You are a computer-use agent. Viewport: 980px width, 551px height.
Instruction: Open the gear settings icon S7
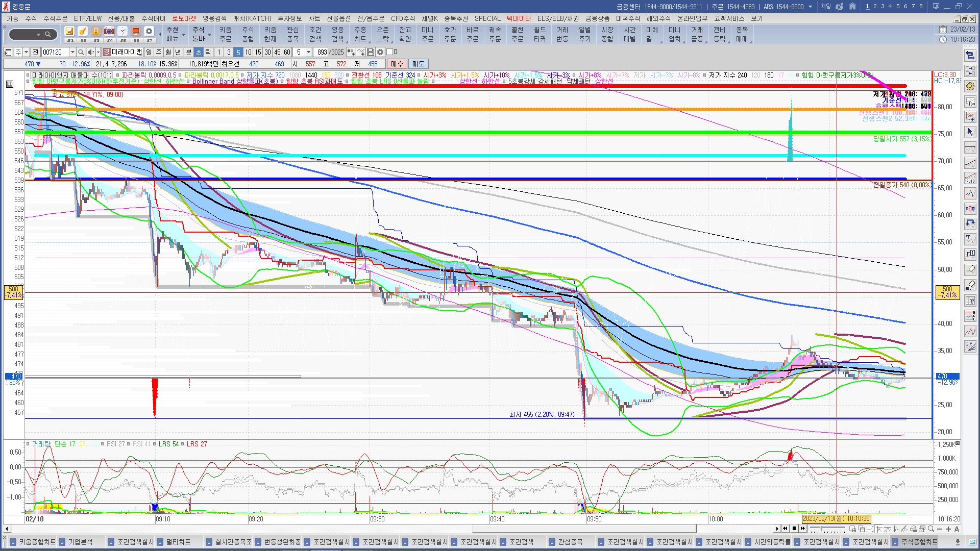(x=149, y=32)
